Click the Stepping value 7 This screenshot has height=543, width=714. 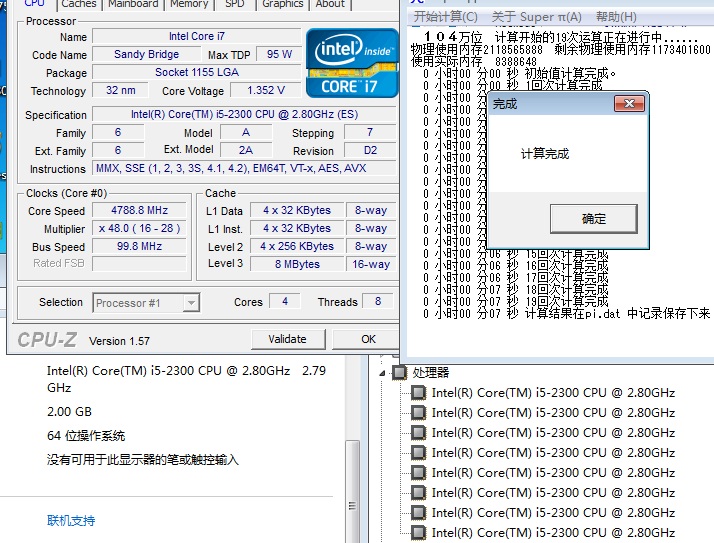(x=370, y=132)
